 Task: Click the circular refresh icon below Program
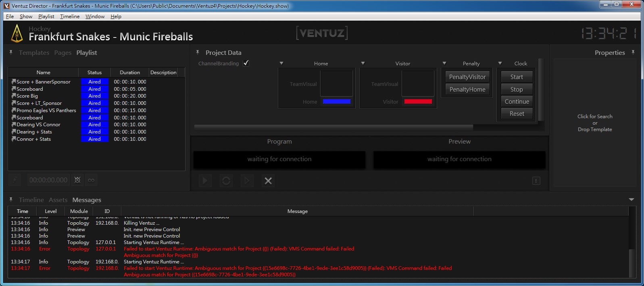tap(226, 181)
